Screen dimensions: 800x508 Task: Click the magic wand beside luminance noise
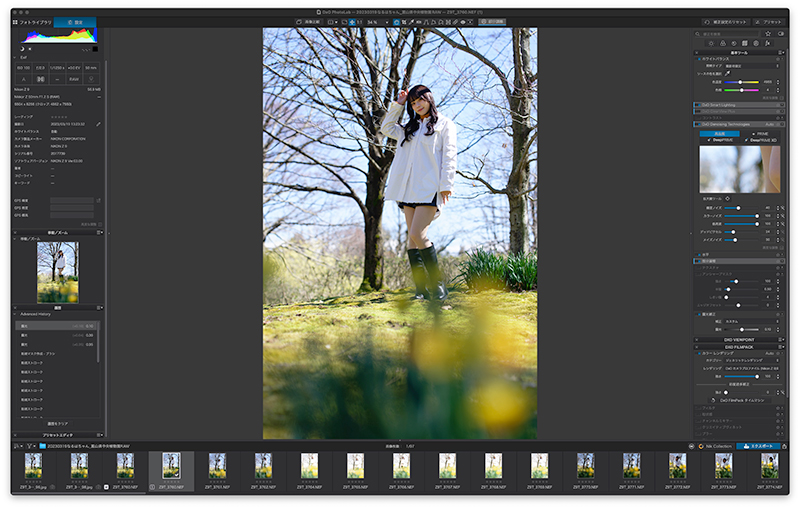click(x=783, y=208)
